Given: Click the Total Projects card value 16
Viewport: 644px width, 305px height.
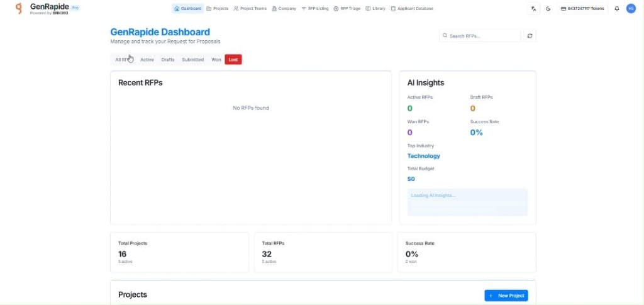Looking at the screenshot, I should [x=123, y=254].
